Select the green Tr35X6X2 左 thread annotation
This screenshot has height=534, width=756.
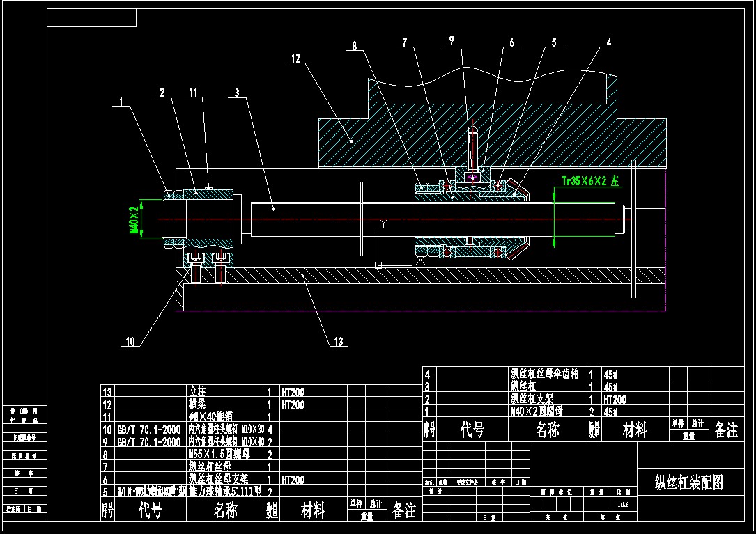(x=591, y=181)
